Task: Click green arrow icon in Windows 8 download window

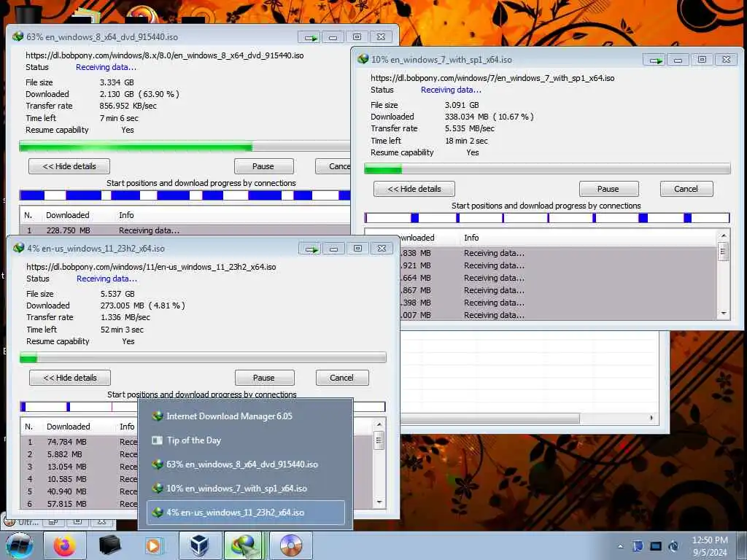Action: click(x=310, y=37)
